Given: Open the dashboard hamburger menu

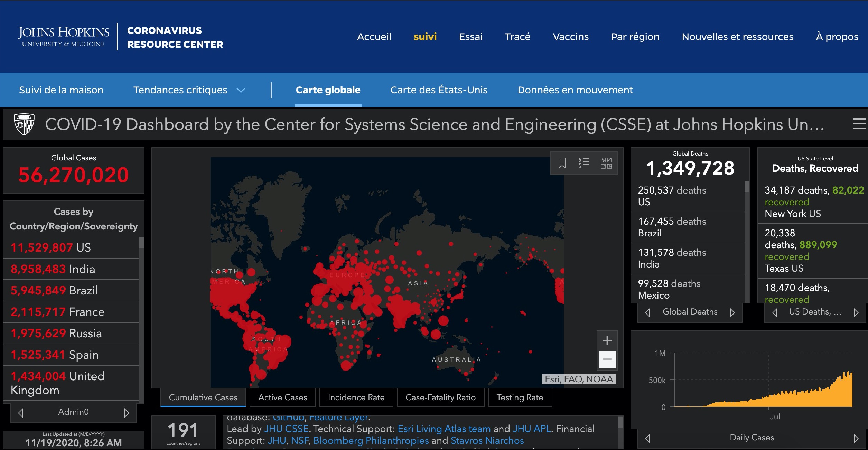Looking at the screenshot, I should (859, 124).
